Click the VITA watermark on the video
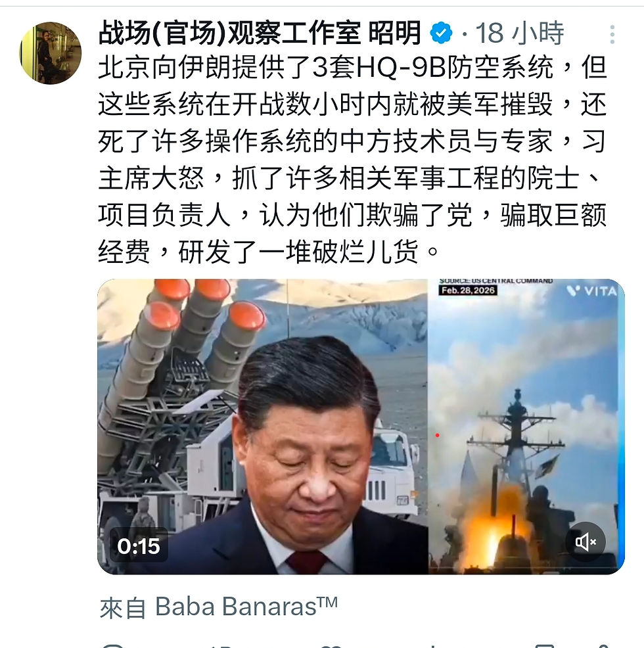 592,291
